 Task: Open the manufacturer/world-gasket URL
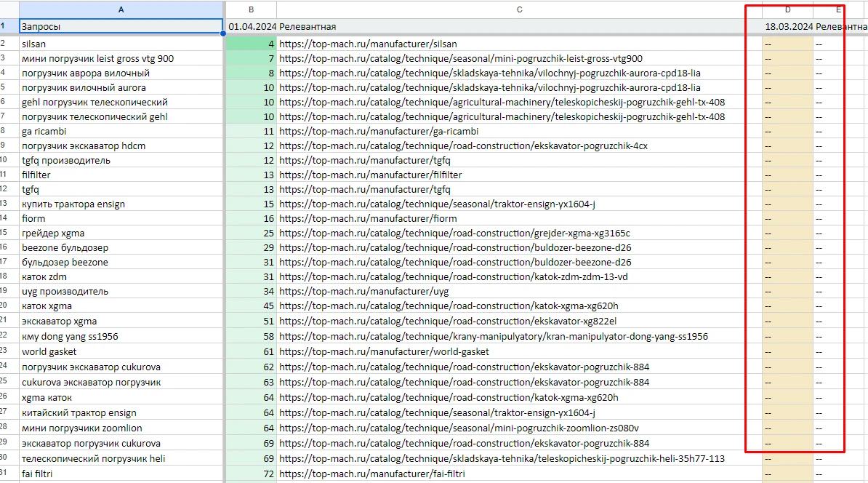click(384, 352)
